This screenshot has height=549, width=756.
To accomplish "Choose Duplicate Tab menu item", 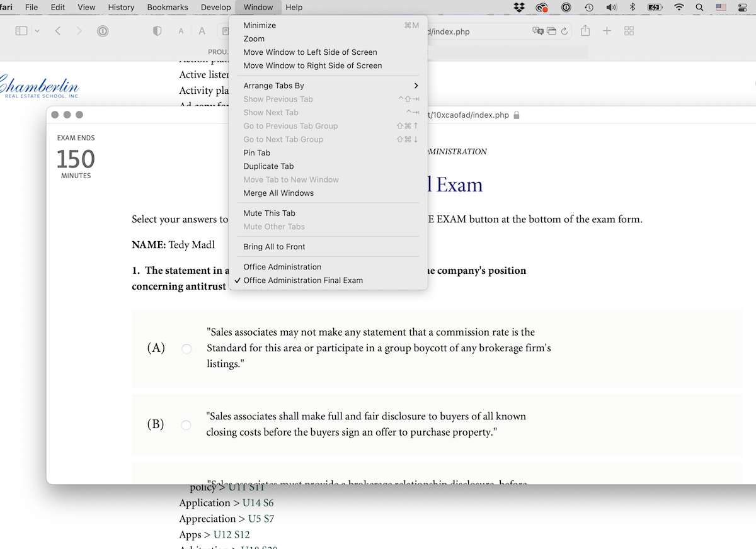I will [x=328, y=166].
